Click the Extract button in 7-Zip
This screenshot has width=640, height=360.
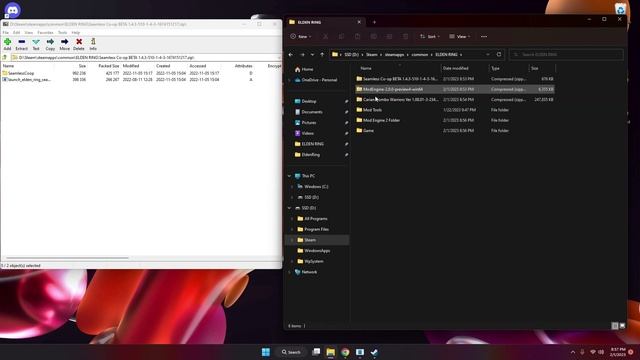pyautogui.click(x=22, y=44)
